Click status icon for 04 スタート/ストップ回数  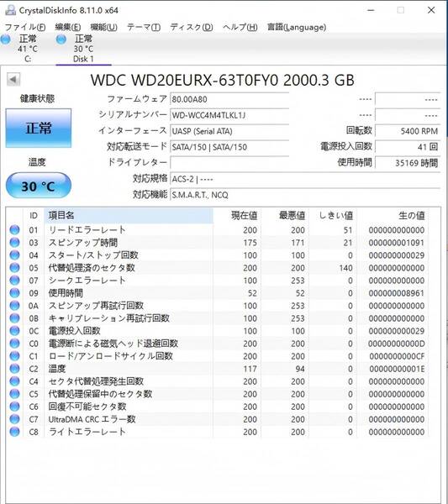[x=14, y=255]
